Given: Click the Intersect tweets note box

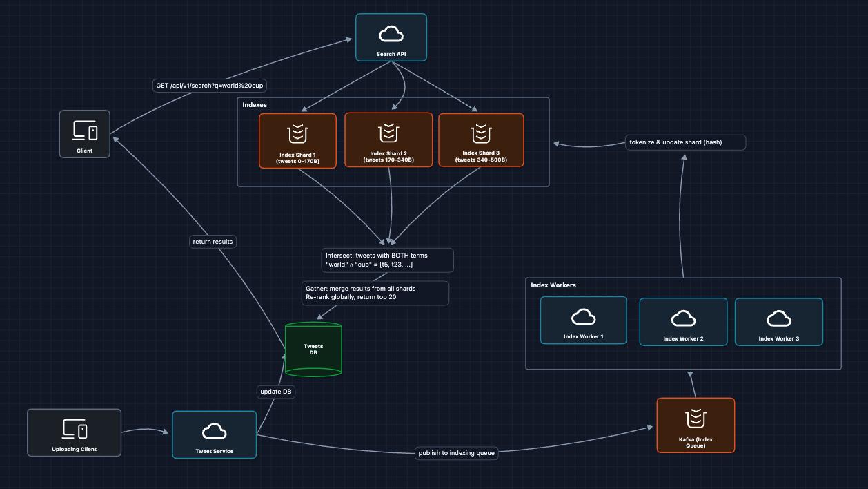Looking at the screenshot, I should click(386, 260).
